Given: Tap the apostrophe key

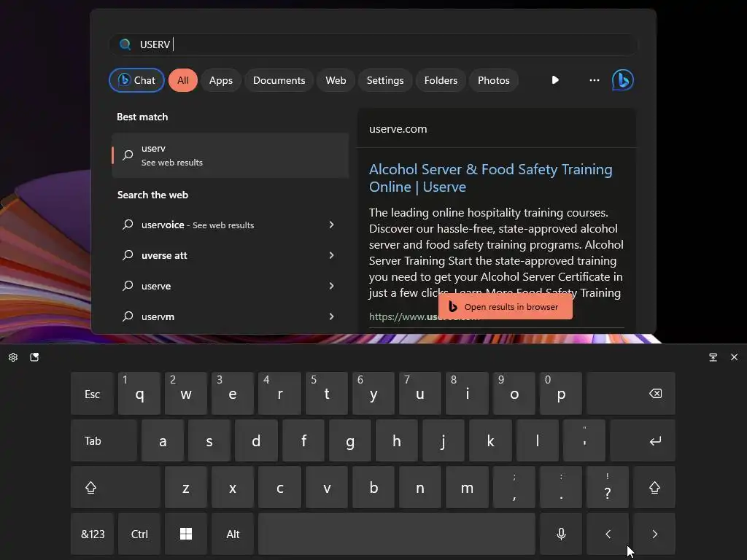Looking at the screenshot, I should click(x=584, y=440).
